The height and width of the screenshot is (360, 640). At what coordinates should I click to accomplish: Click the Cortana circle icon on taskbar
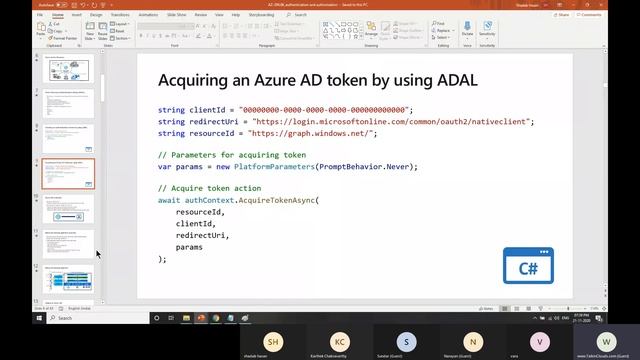(x=156, y=318)
